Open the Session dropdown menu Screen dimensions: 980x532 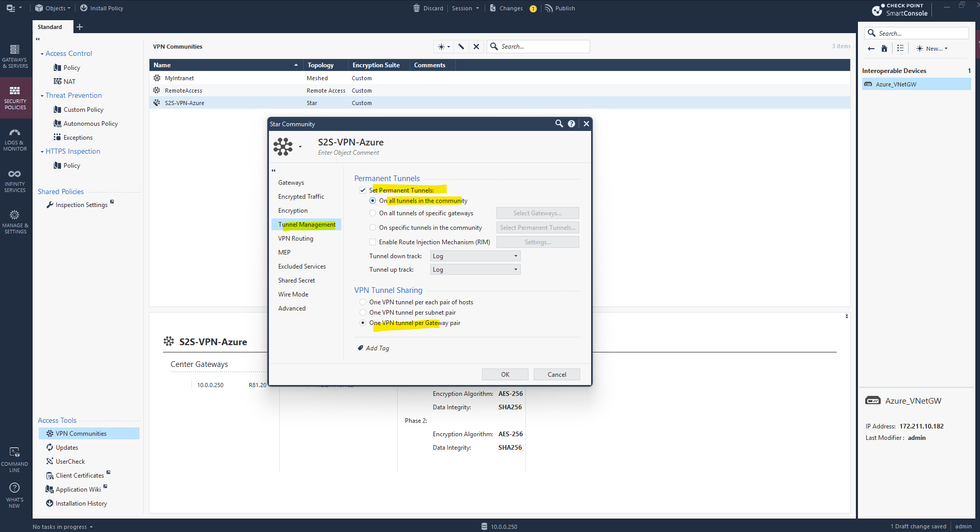click(x=465, y=8)
